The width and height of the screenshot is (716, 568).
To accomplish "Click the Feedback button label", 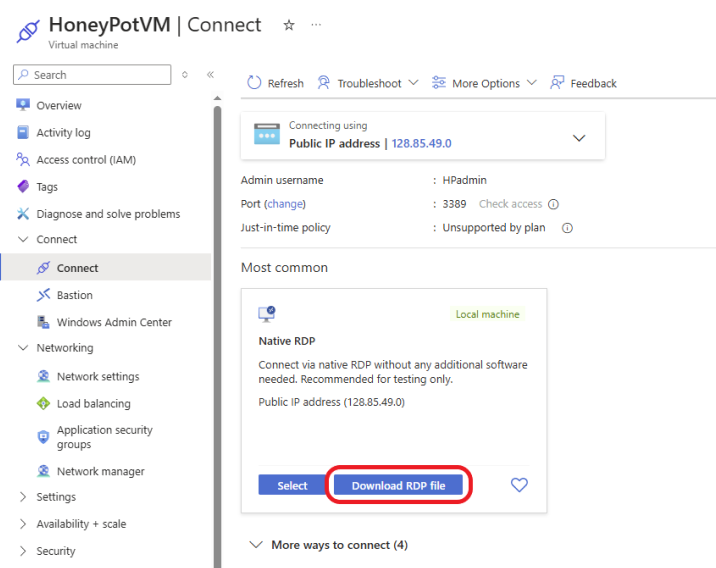I will click(x=593, y=83).
